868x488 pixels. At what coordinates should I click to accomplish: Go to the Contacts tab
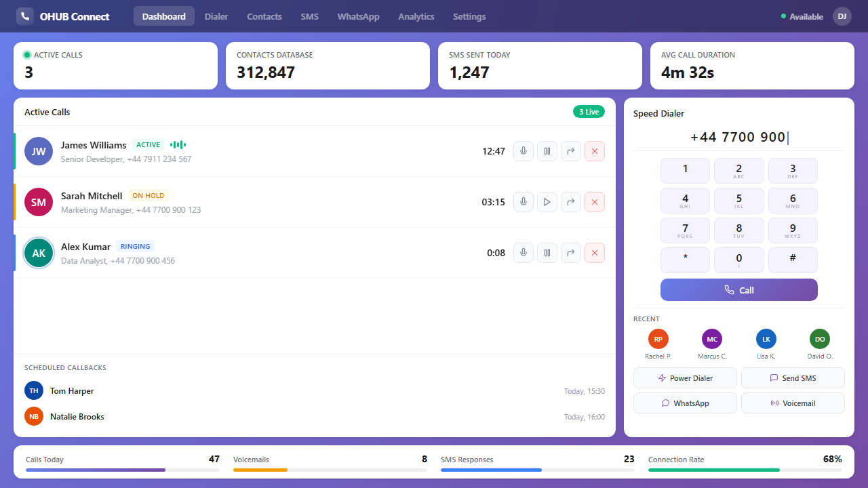click(264, 16)
